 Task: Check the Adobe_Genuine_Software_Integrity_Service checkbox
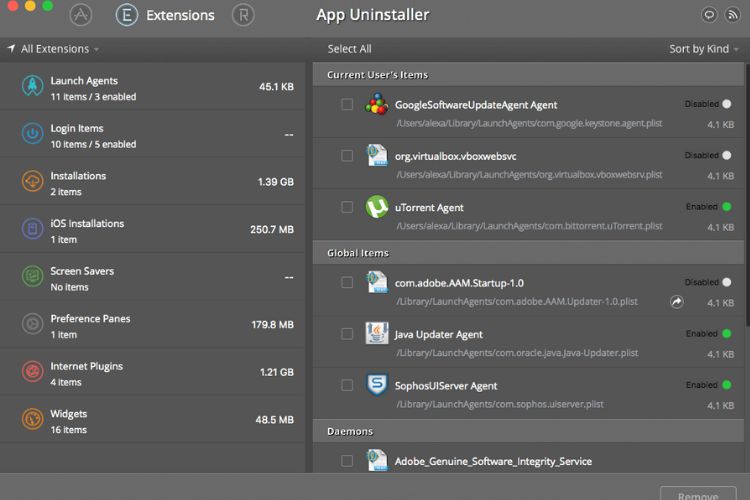[x=347, y=461]
